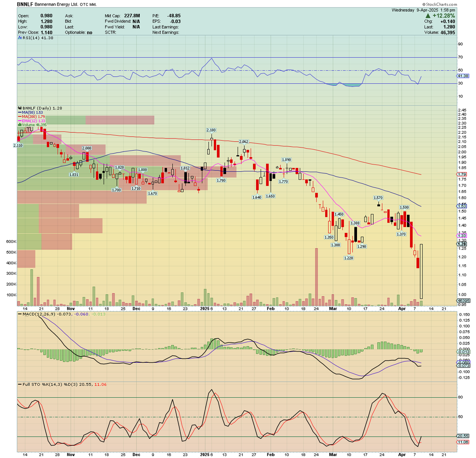Click the 1.220 low price label
Image resolution: width=476 pixels, height=458 pixels.
[x=348, y=258]
